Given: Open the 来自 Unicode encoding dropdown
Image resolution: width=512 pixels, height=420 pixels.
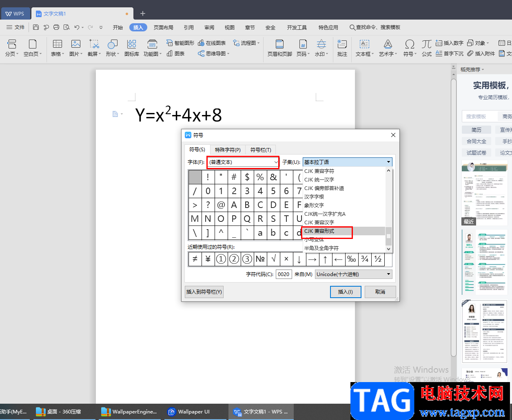Looking at the screenshot, I should pyautogui.click(x=354, y=274).
